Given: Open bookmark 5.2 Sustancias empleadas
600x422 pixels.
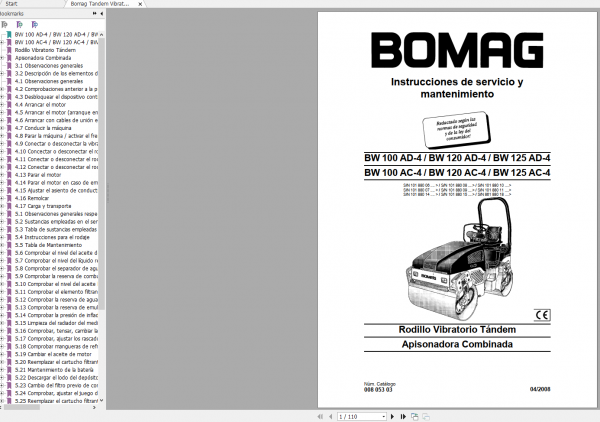Looking at the screenshot, I should (56, 222).
